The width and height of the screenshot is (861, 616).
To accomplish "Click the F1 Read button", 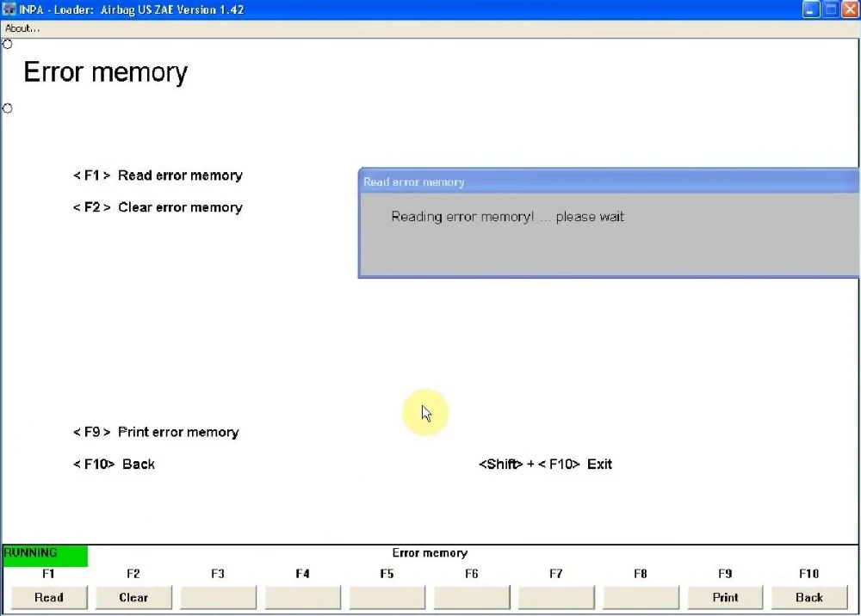I will pos(49,597).
